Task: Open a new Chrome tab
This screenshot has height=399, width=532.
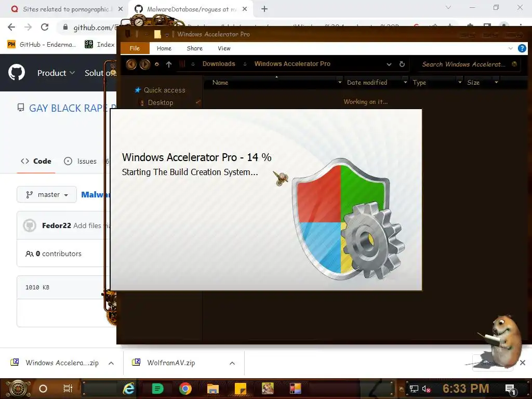Action: click(x=264, y=9)
